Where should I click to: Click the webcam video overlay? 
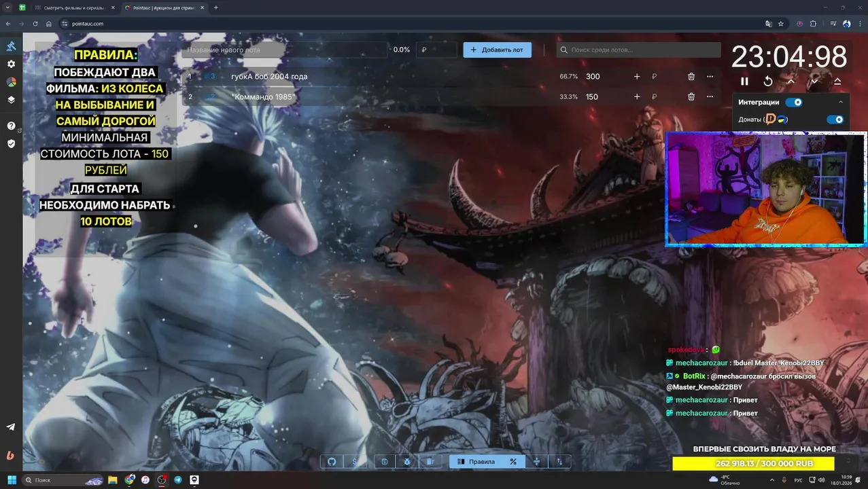766,189
